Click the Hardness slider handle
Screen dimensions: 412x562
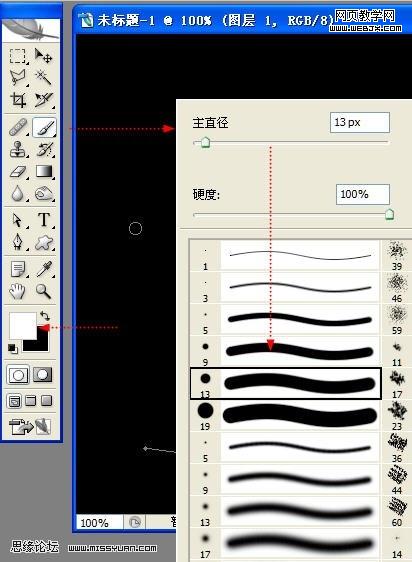[389, 214]
